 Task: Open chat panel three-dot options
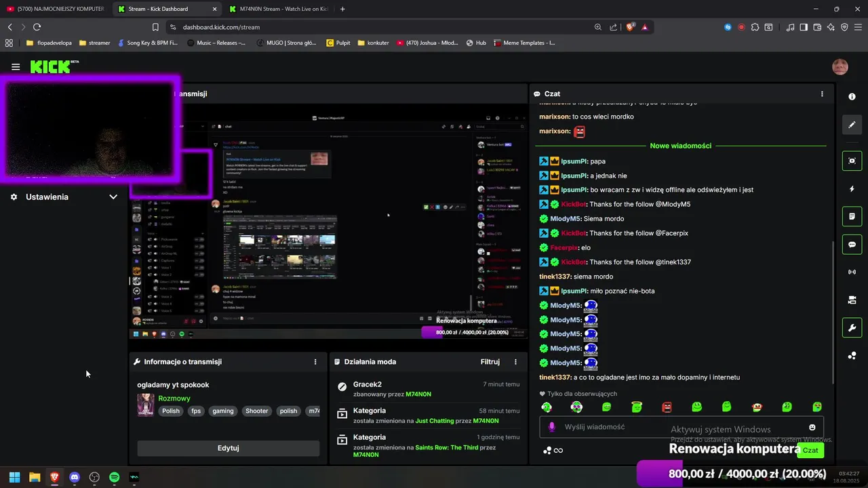coord(822,94)
